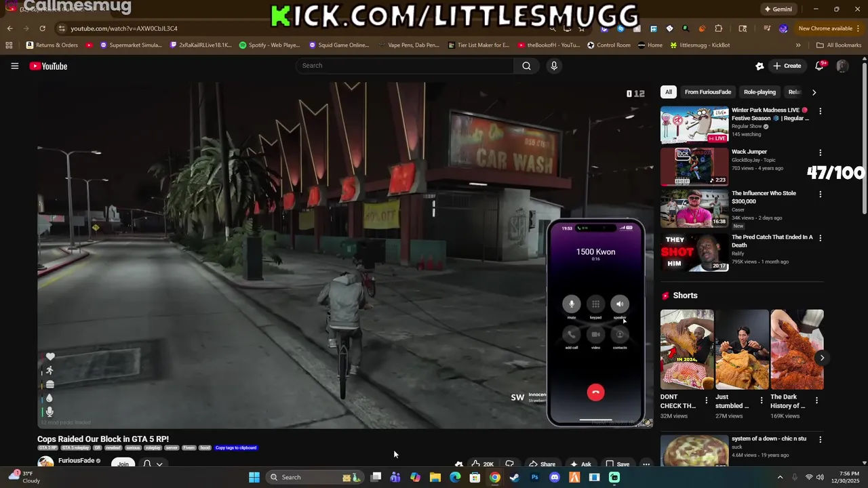Like the video with 20K likes

483,464
